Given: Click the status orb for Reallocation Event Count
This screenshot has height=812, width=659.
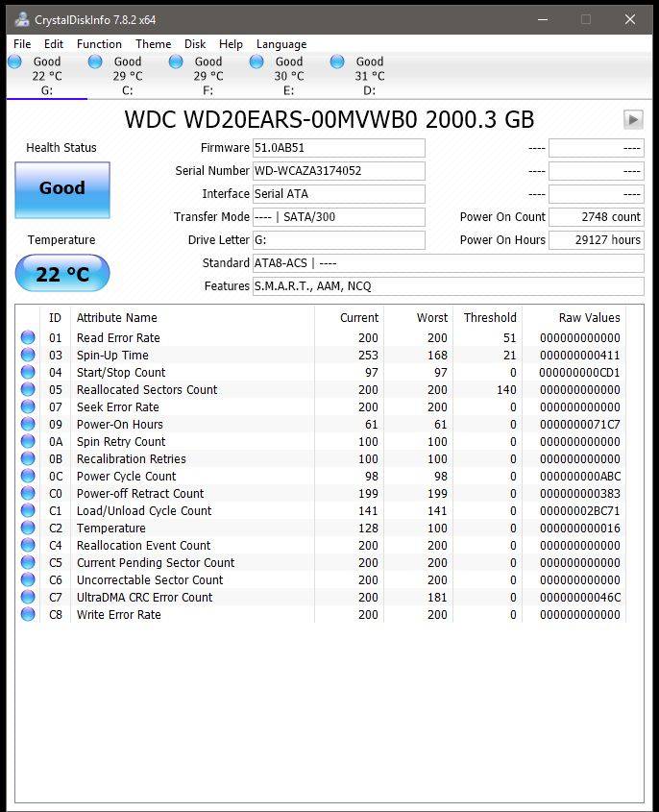Looking at the screenshot, I should [x=28, y=545].
